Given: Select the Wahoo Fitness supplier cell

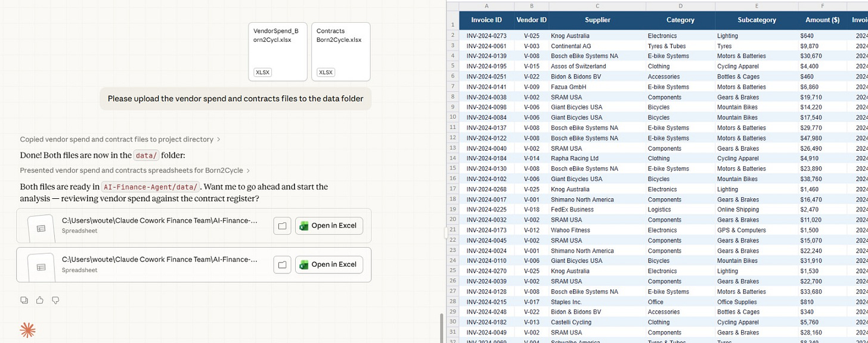Looking at the screenshot, I should (x=597, y=230).
